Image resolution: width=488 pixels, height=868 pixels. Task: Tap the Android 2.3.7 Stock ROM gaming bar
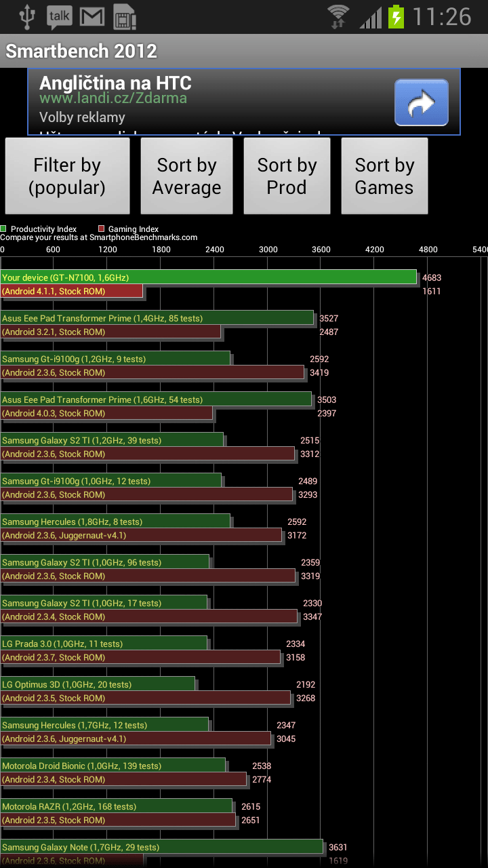point(140,657)
